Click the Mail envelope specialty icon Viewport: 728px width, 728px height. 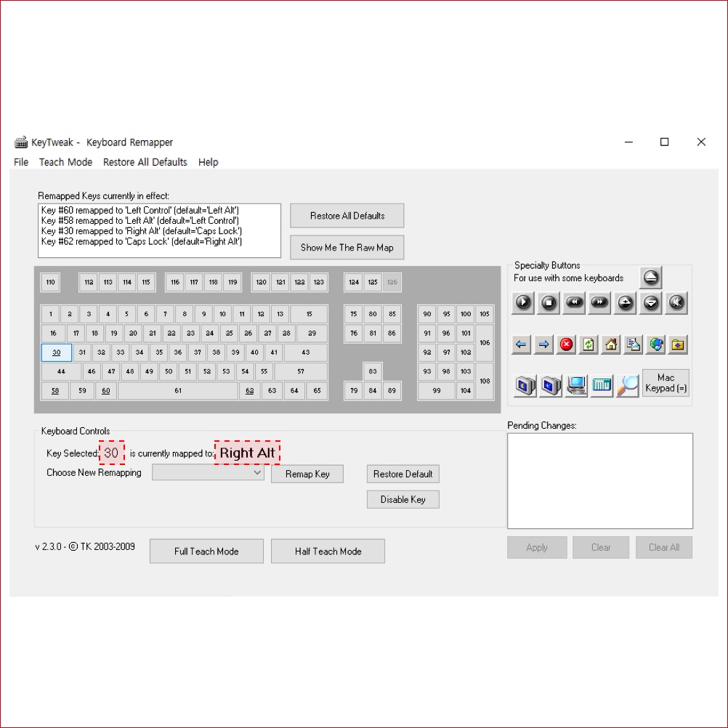pyautogui.click(x=634, y=344)
